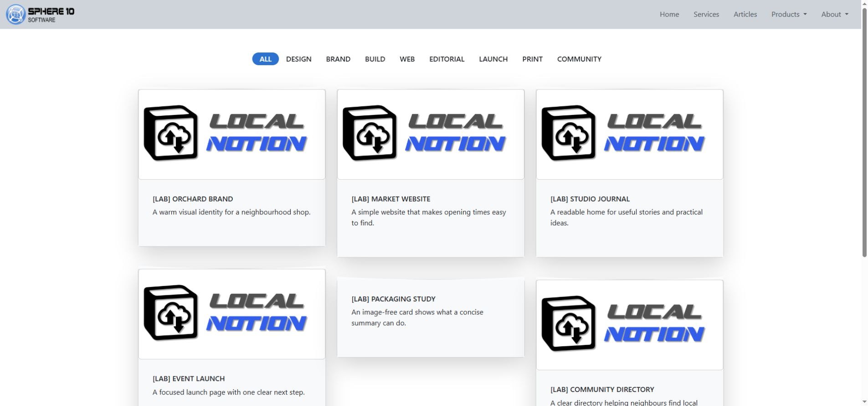Click the [LAB] EVENT LAUNCH title
868x406 pixels.
pos(189,379)
